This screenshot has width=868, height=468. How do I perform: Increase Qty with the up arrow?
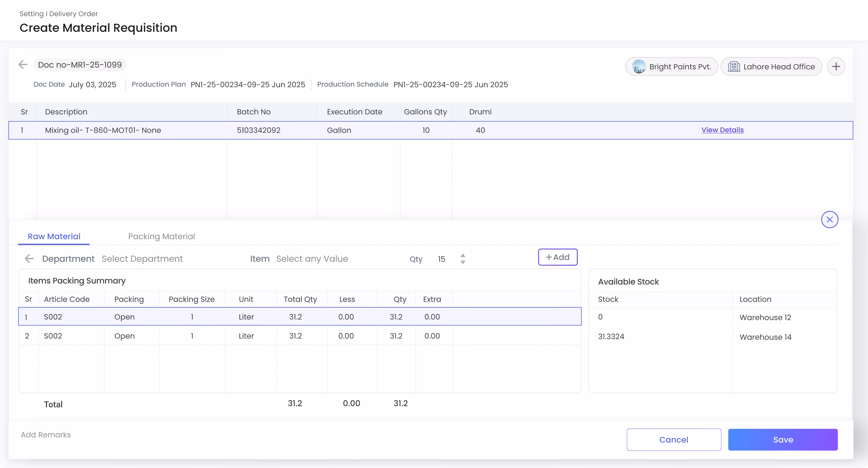pos(463,255)
